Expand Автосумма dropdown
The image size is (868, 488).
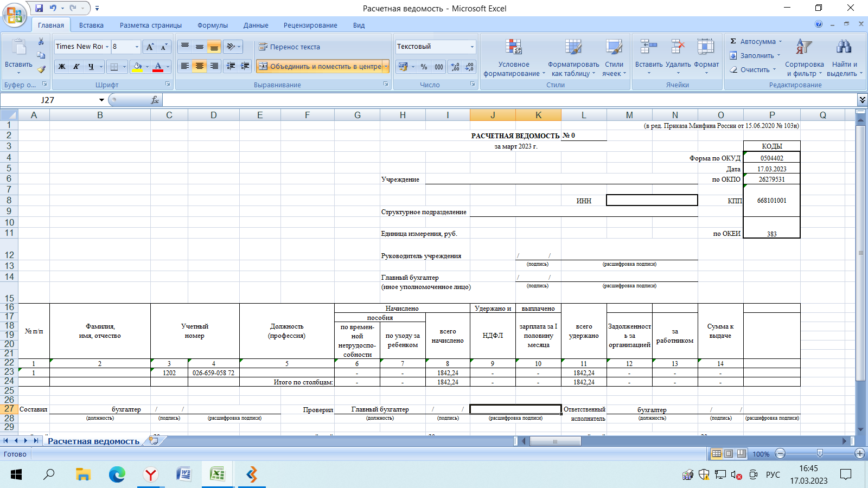click(x=781, y=41)
